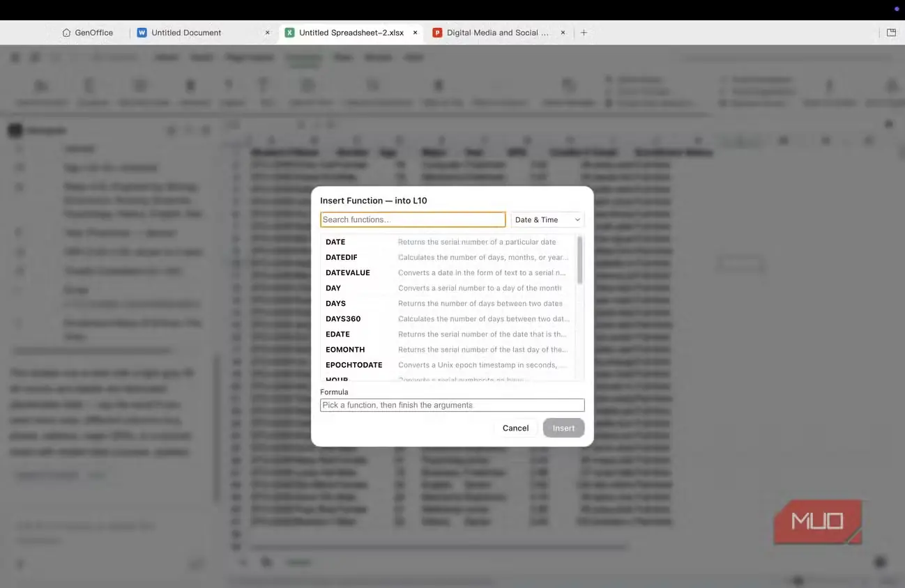Select the DAY function row
Viewport: 905px width, 588px height.
448,288
